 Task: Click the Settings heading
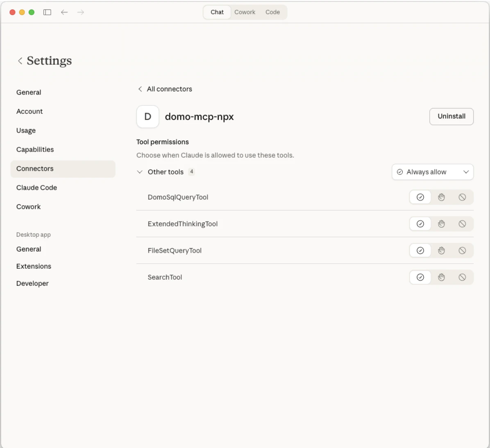click(x=49, y=61)
